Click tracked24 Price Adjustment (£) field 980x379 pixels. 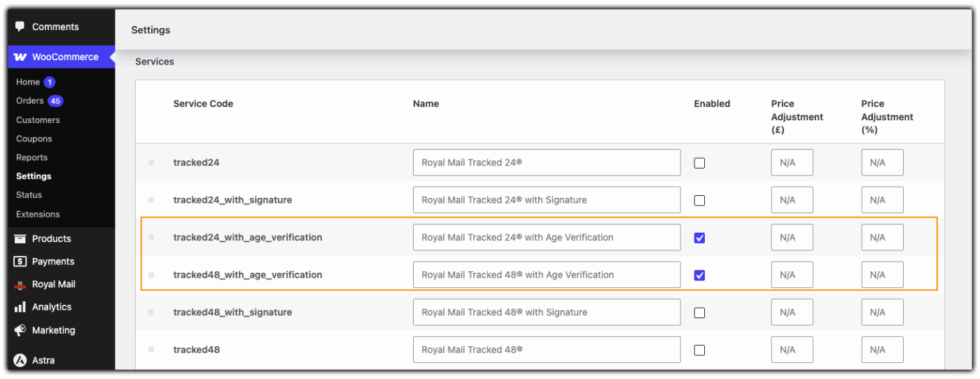(x=792, y=162)
